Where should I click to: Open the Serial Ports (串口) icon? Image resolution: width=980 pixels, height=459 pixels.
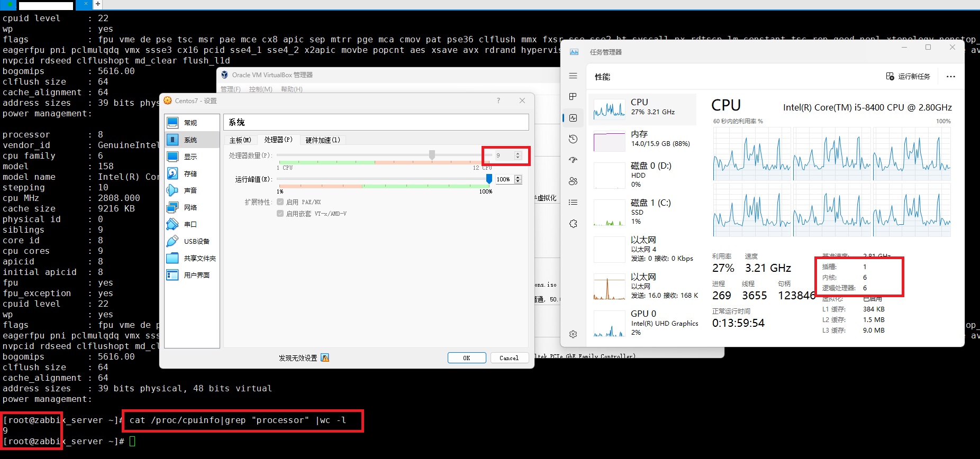tap(173, 224)
